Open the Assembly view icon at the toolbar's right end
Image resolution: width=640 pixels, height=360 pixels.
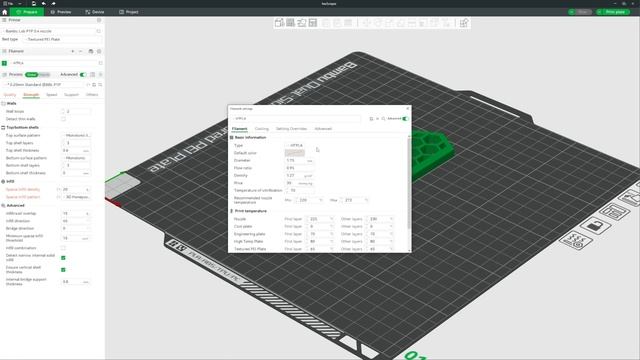[x=464, y=23]
